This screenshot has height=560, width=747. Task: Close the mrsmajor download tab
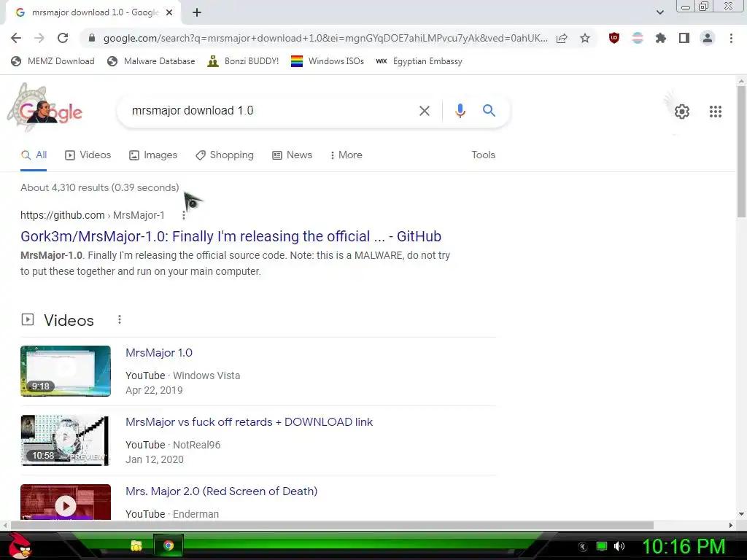(x=169, y=12)
